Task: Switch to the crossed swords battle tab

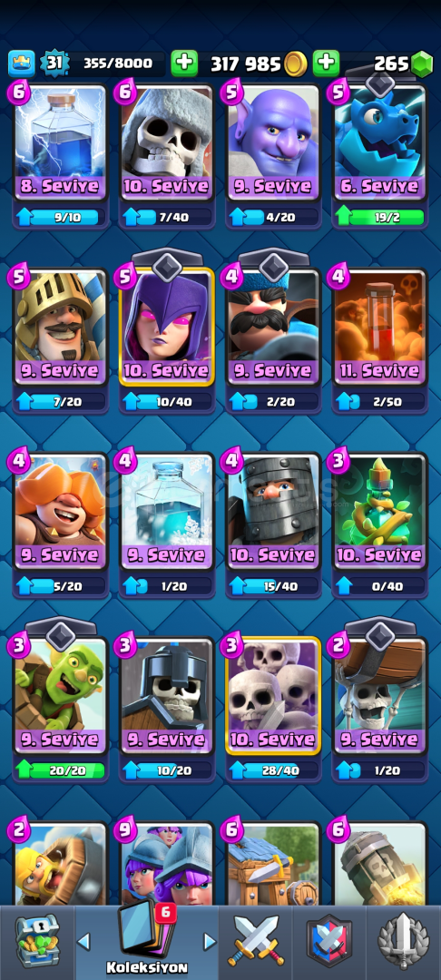Action: pos(256,941)
